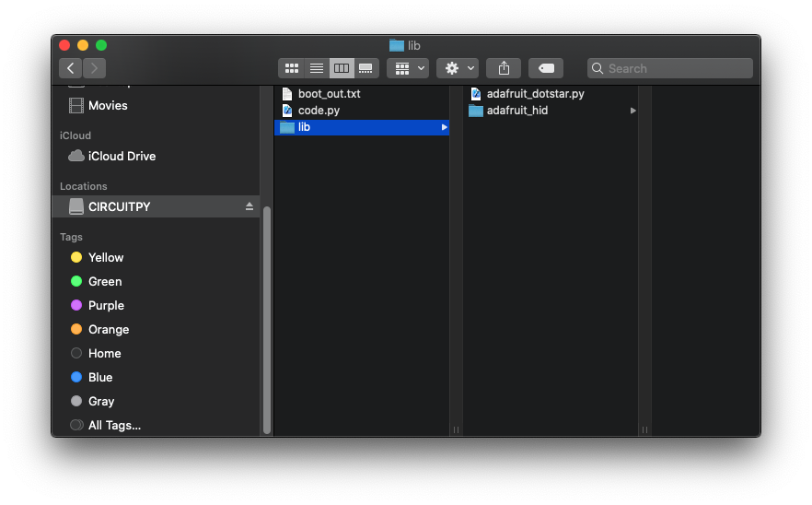812x505 pixels.
Task: Click the Orange tag dot
Action: pyautogui.click(x=76, y=329)
